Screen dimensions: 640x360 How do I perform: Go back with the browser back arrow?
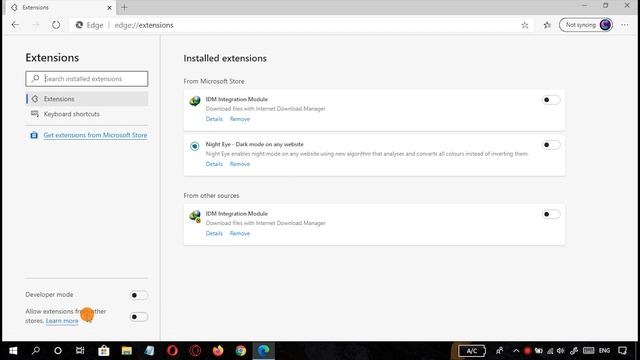(x=15, y=25)
